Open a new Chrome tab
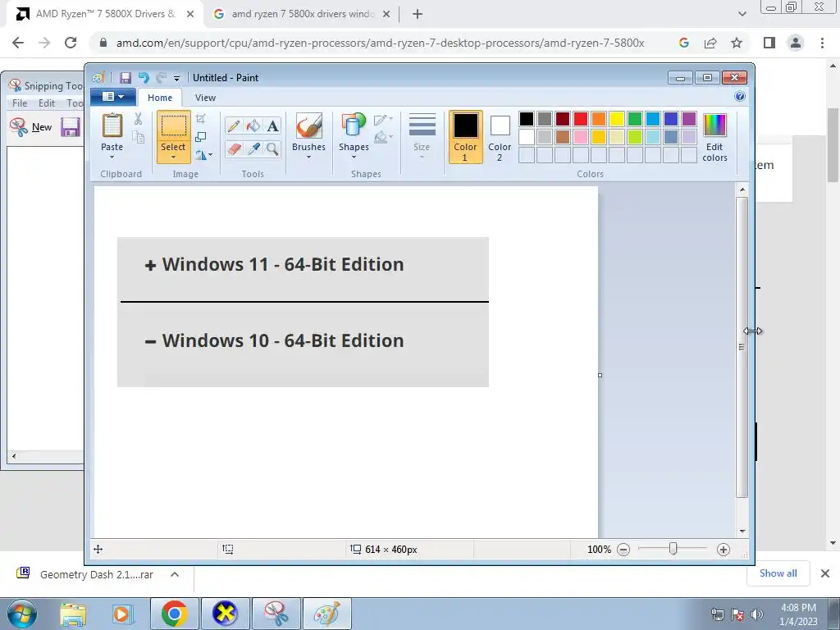This screenshot has width=840, height=630. coord(418,14)
